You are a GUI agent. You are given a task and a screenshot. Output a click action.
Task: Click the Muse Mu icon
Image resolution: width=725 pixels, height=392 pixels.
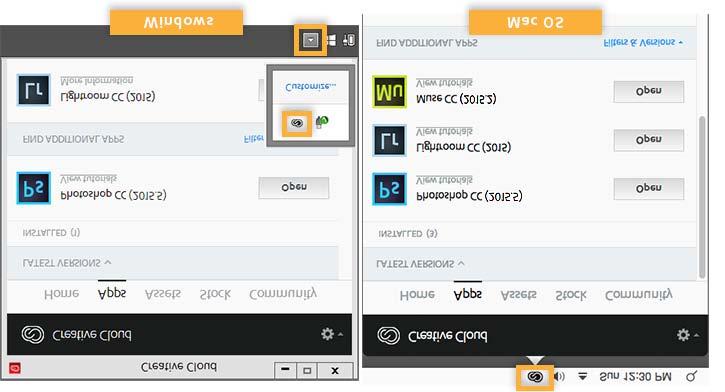[389, 92]
